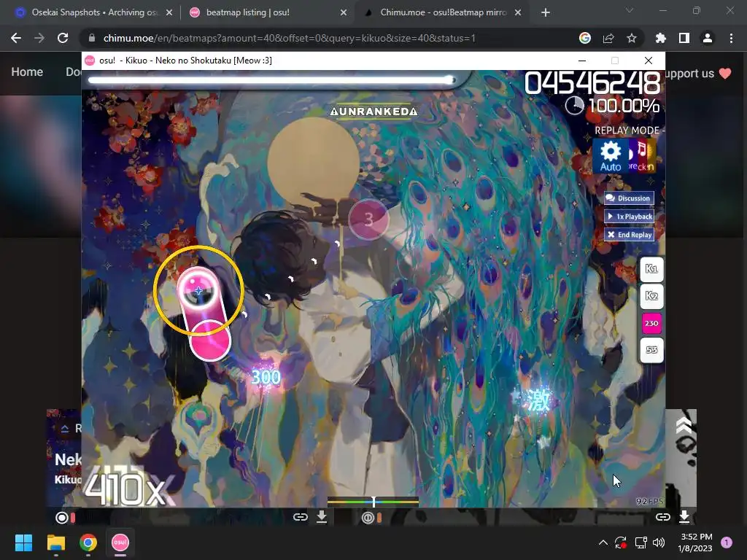The image size is (747, 560).
Task: Go forward in the browser
Action: click(x=39, y=38)
